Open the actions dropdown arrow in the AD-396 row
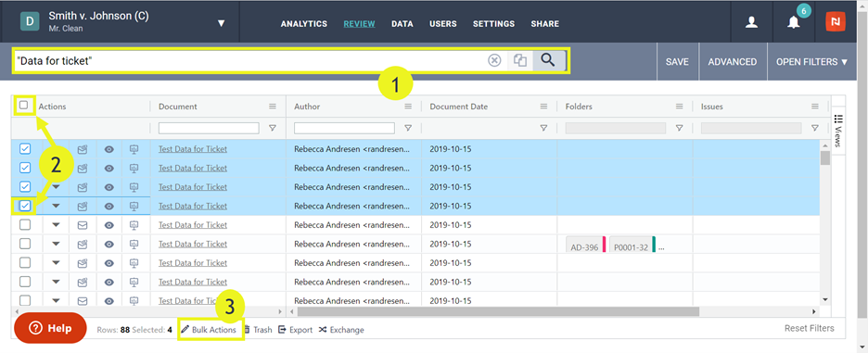Image resolution: width=868 pixels, height=353 pixels. click(x=56, y=244)
